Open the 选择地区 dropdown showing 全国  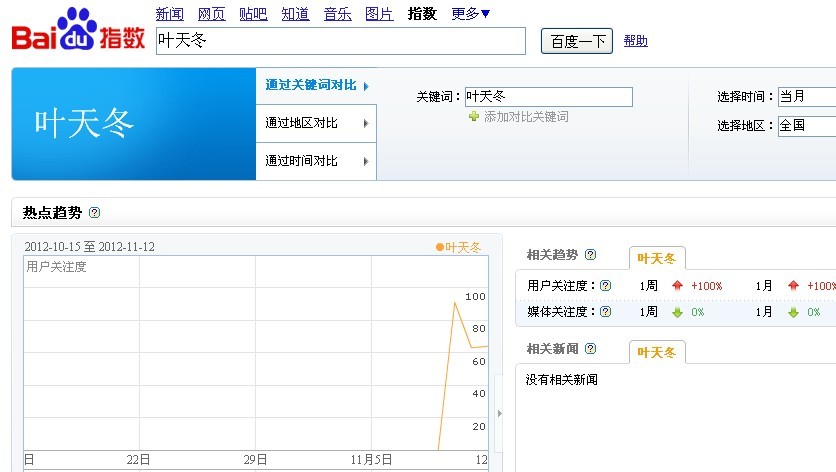tap(806, 126)
